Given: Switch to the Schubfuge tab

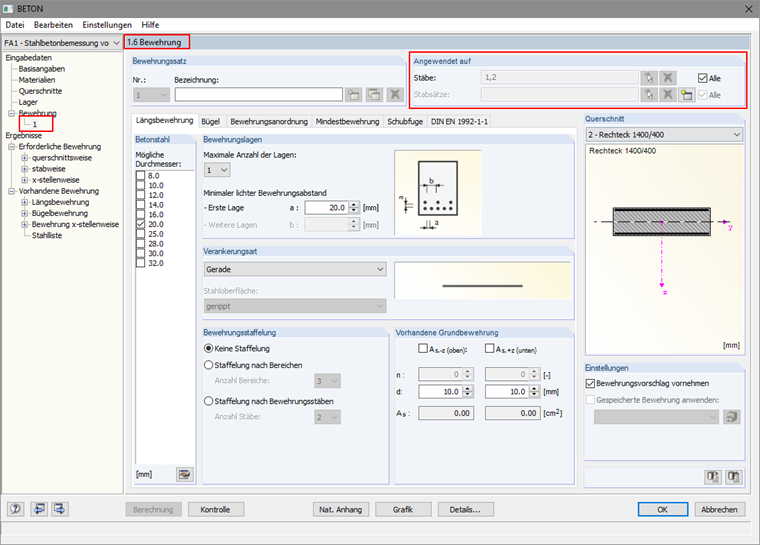Looking at the screenshot, I should (x=405, y=121).
